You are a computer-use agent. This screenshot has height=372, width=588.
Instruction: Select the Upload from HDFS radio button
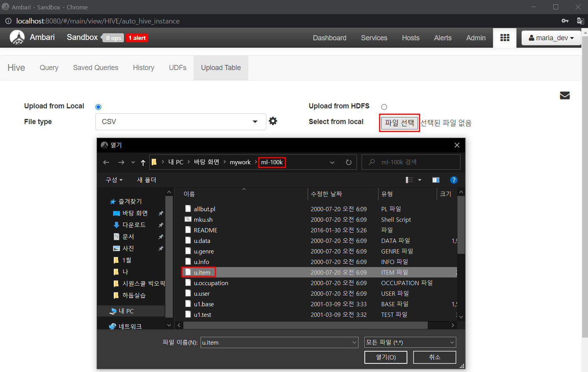(384, 107)
